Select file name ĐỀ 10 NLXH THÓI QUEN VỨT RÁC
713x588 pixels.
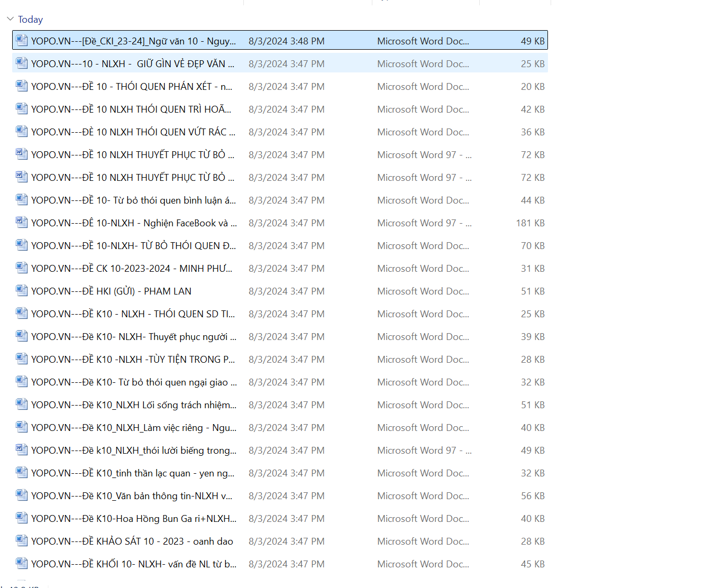pyautogui.click(x=133, y=132)
